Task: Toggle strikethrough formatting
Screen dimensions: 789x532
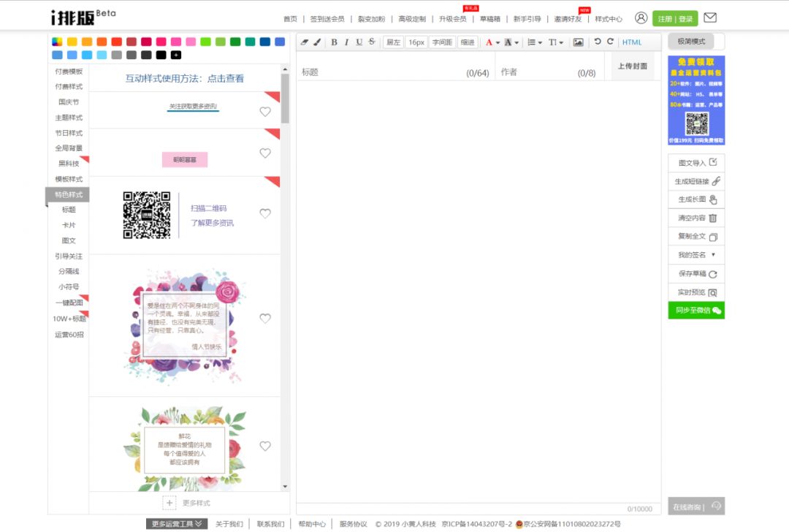Action: [372, 42]
